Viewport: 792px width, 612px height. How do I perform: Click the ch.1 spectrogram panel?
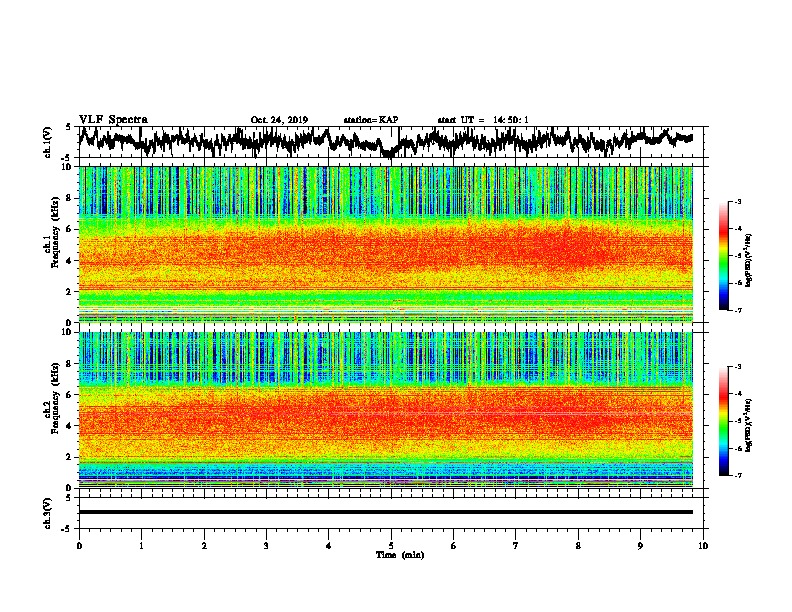tap(385, 244)
